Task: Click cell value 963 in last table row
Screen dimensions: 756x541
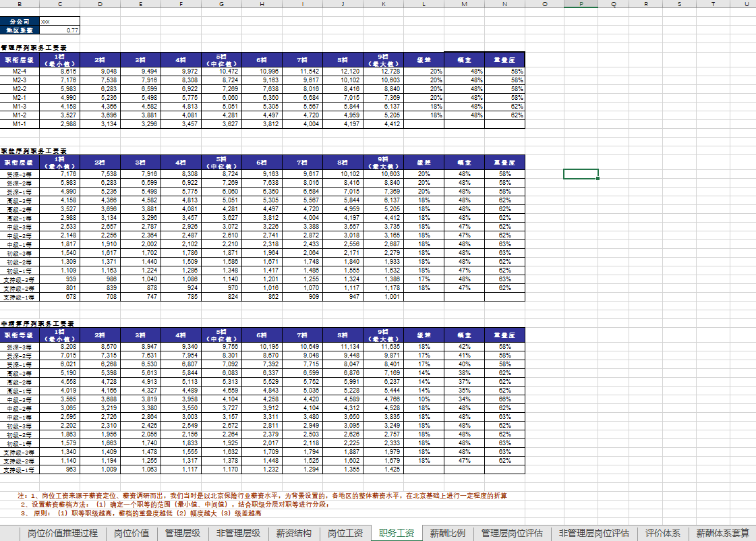Action: tap(60, 469)
